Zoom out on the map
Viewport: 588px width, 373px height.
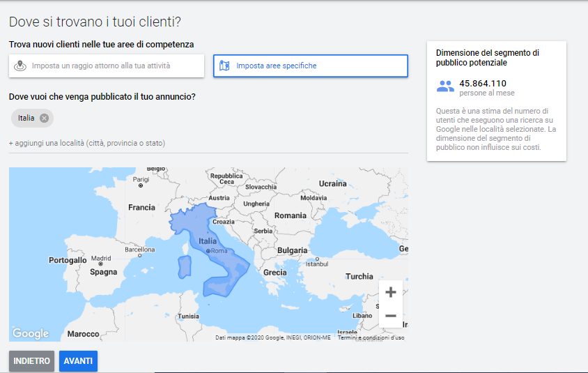pyautogui.click(x=390, y=316)
